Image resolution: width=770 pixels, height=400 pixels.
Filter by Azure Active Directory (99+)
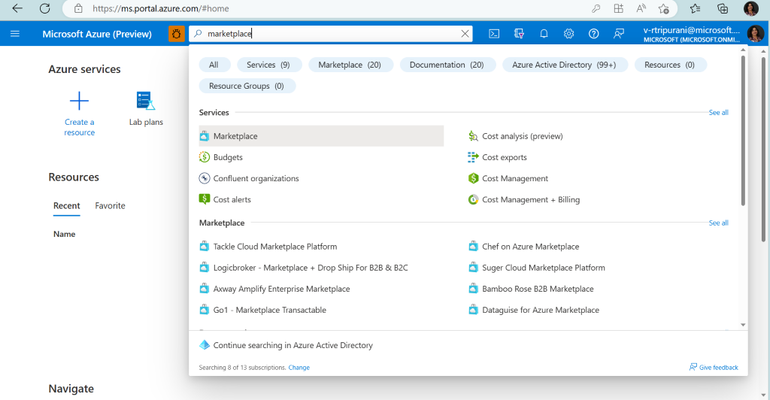(564, 65)
